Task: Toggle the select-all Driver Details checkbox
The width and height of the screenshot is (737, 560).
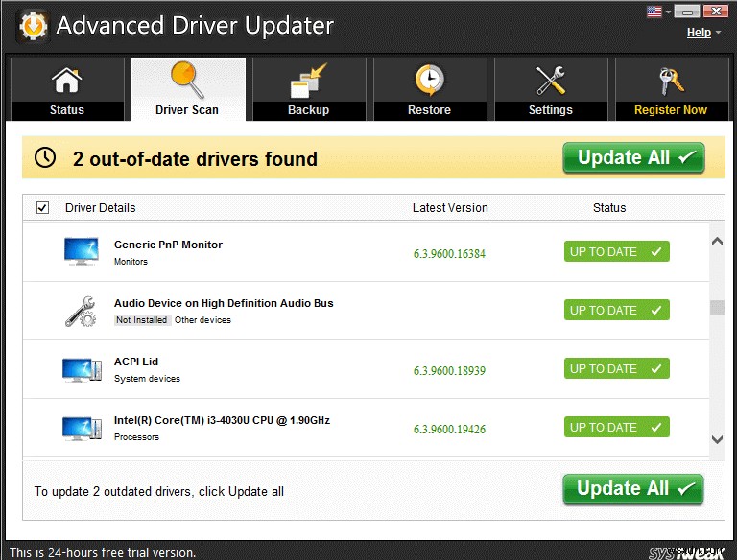Action: (42, 207)
